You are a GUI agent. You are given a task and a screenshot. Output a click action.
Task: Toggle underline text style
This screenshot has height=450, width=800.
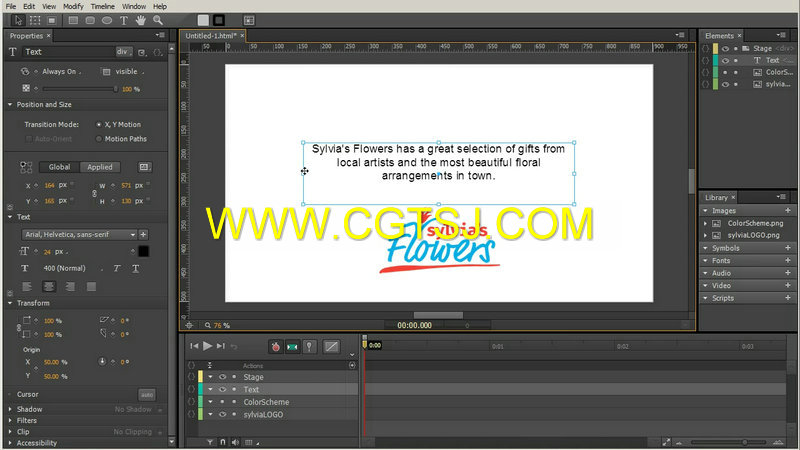136,268
